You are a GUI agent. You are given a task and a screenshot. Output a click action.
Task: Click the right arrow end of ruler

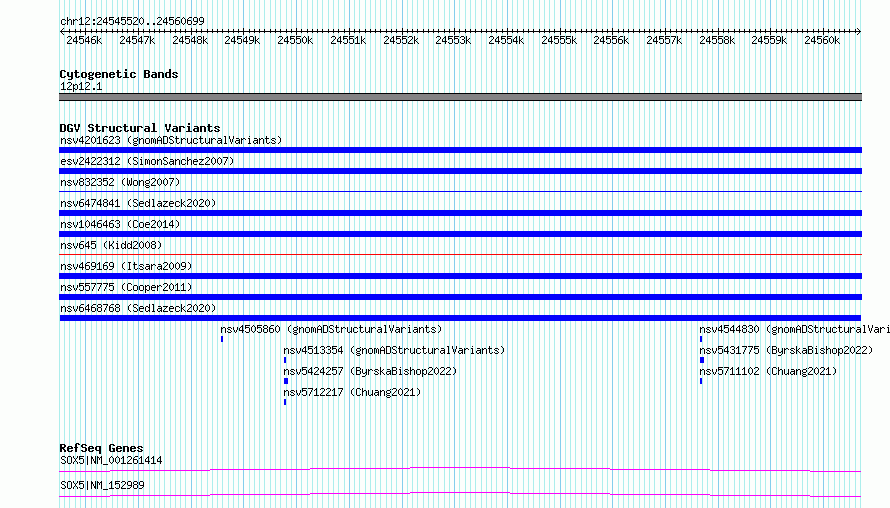pyautogui.click(x=859, y=31)
